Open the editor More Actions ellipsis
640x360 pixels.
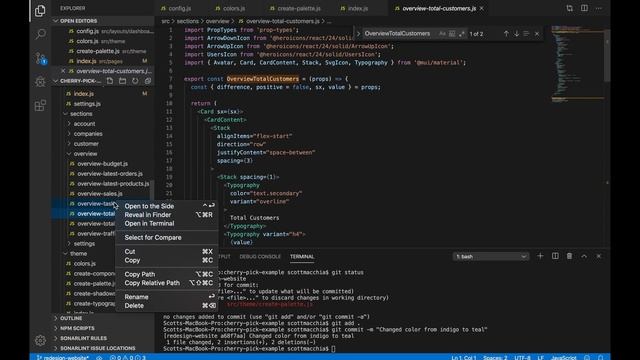pos(599,8)
